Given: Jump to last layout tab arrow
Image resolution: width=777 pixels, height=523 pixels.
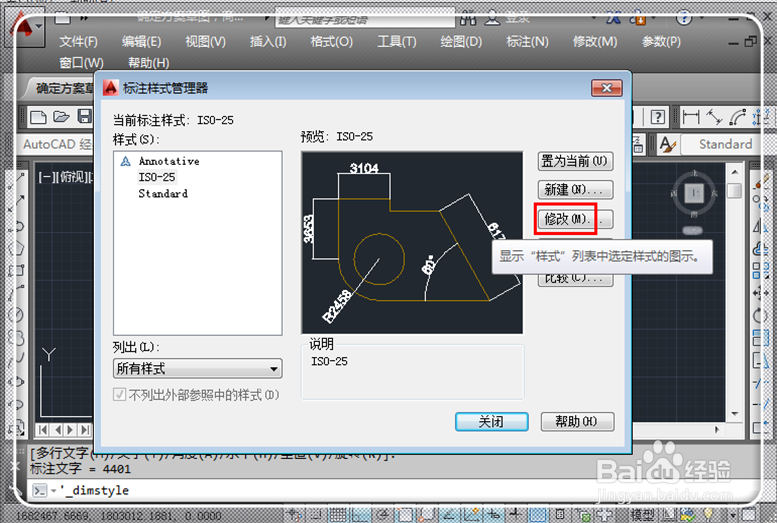Looking at the screenshot, I should pos(85,429).
